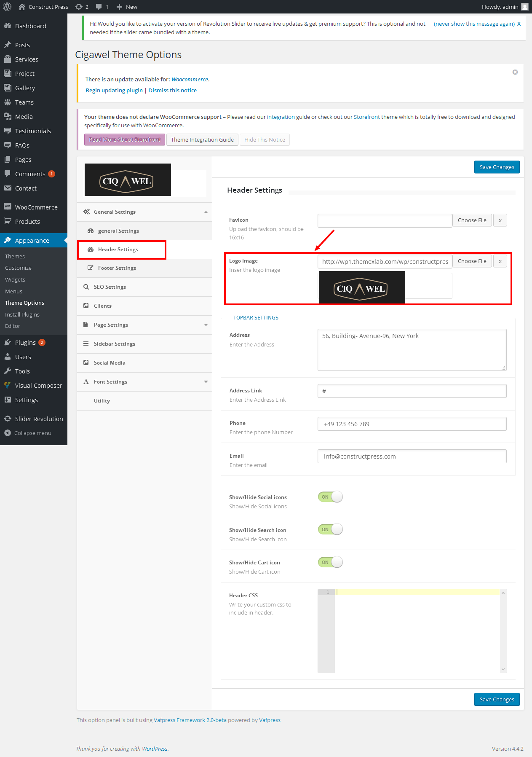Expand the Page Settings section arrow
Viewport: 532px width, 757px height.
(x=206, y=325)
